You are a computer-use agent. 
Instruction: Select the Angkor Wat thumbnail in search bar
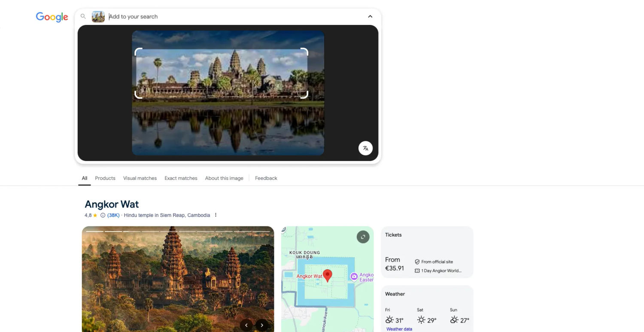point(98,17)
